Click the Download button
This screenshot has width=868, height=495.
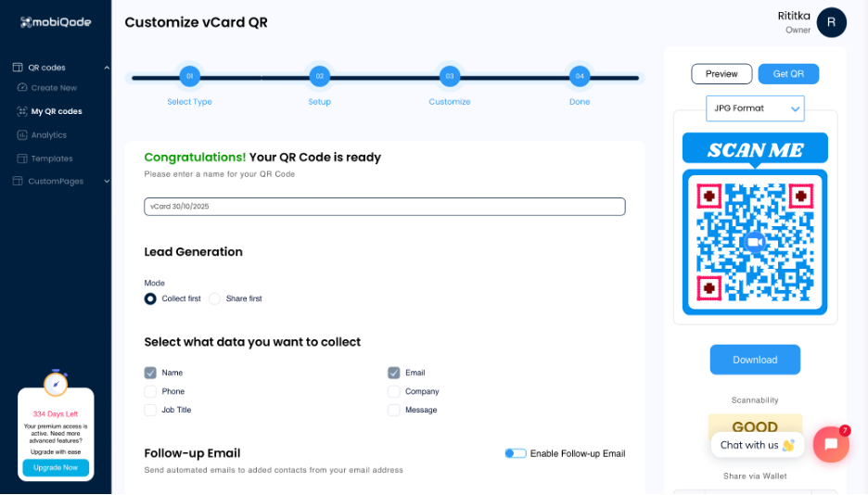click(755, 360)
